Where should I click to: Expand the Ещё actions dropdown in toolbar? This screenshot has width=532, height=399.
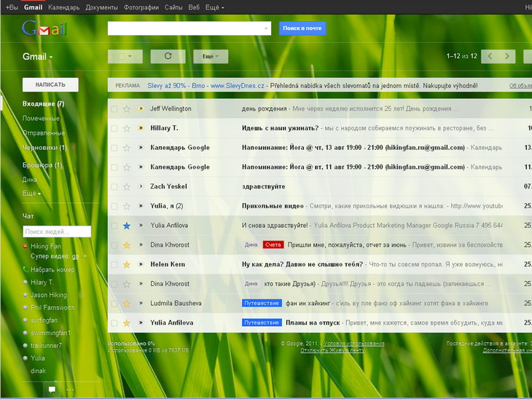point(211,56)
